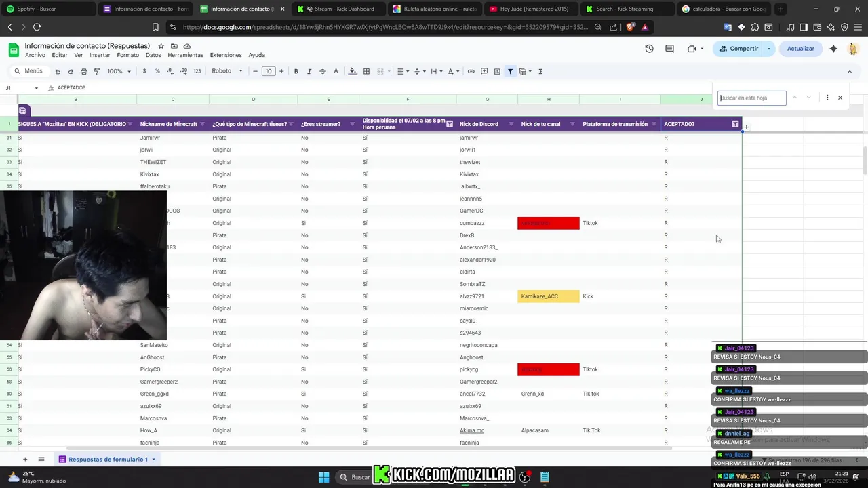This screenshot has width=868, height=488.
Task: Open the fill color picker
Action: tap(353, 71)
